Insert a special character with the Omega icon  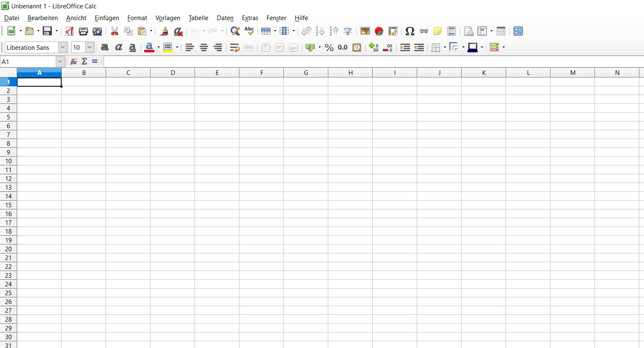tap(410, 31)
